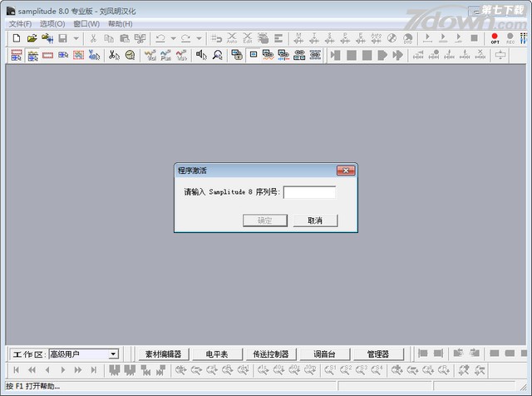
Task: Select the red rectangle range mode icon
Action: pyautogui.click(x=47, y=55)
